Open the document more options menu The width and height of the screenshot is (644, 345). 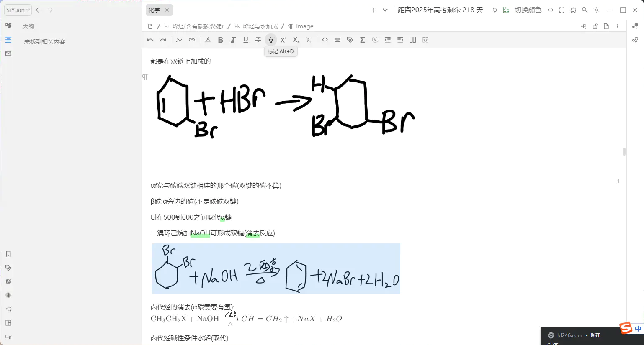point(618,26)
